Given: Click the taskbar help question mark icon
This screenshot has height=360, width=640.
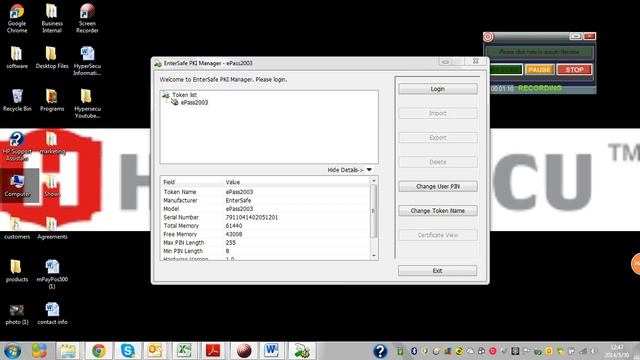Looking at the screenshot, I should (380, 351).
